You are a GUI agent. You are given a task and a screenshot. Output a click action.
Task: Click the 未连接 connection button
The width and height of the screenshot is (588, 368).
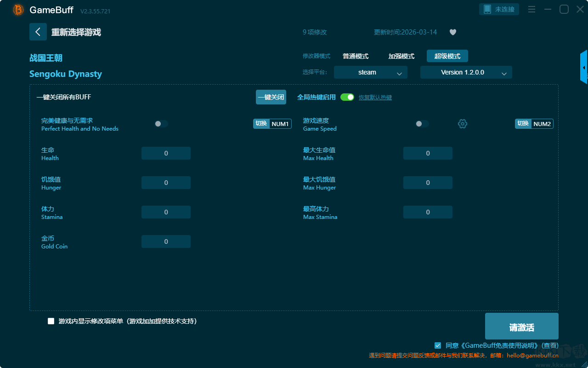500,9
